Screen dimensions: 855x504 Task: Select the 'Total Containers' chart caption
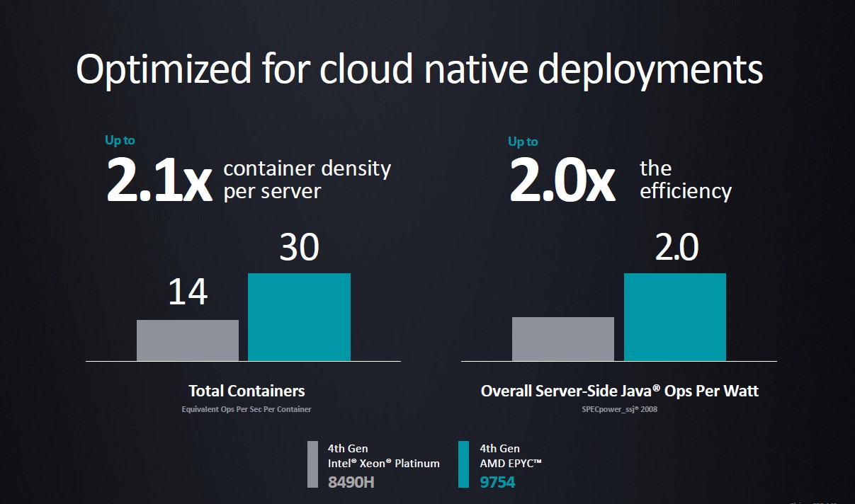[247, 391]
